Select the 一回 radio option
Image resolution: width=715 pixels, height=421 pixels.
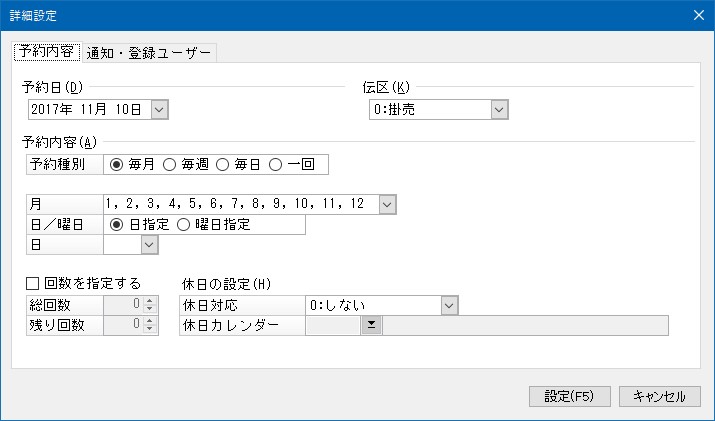click(275, 164)
